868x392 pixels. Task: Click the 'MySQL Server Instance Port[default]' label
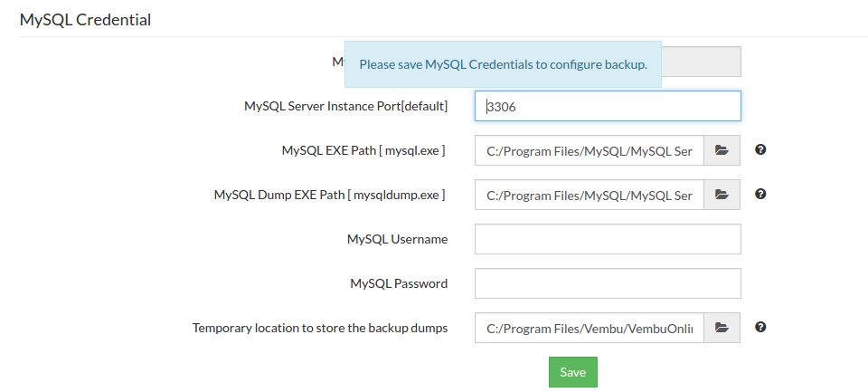[346, 106]
